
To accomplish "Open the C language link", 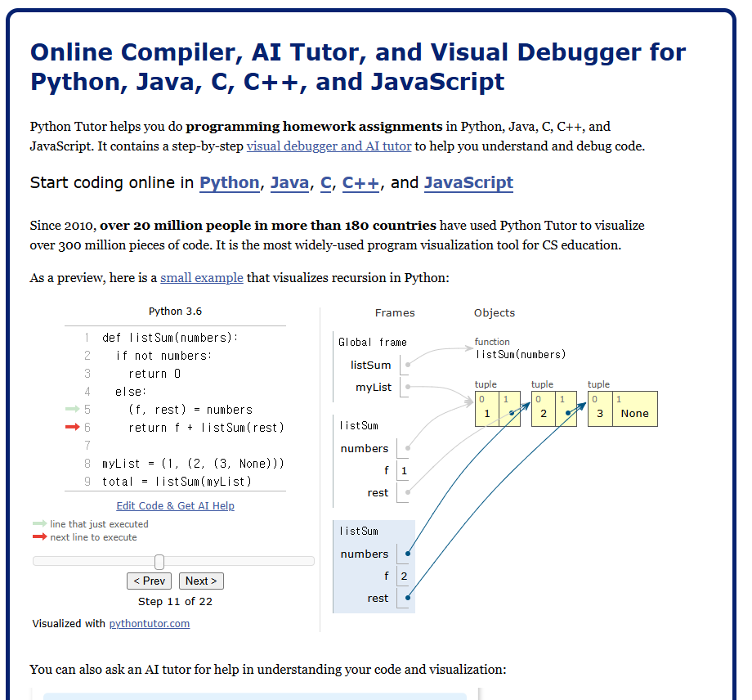I will [325, 183].
